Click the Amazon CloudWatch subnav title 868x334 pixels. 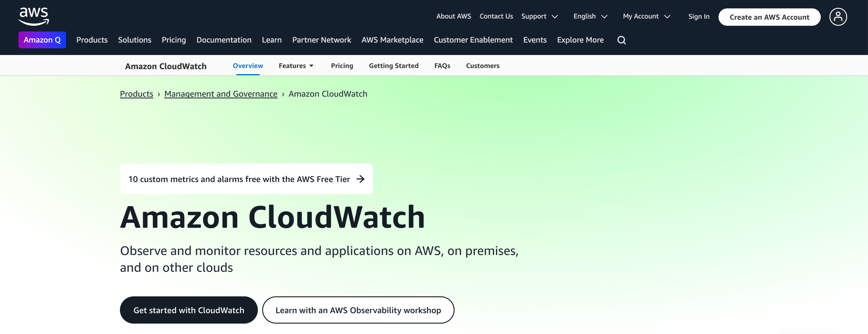point(166,66)
